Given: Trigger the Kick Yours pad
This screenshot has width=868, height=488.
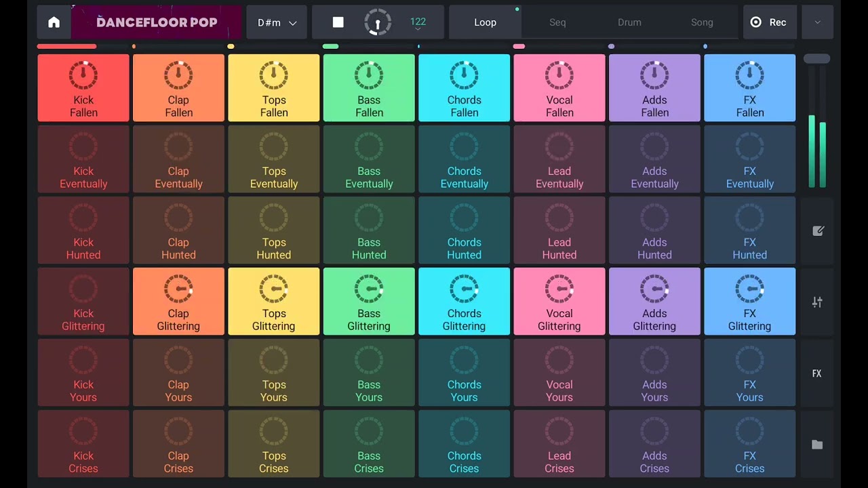Looking at the screenshot, I should coord(83,373).
